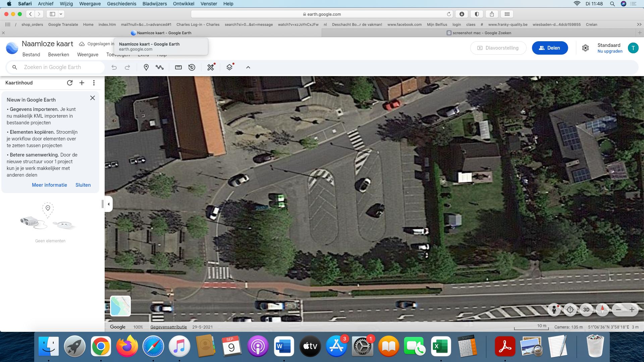
Task: Open the overview map thumbnail
Action: [x=120, y=306]
